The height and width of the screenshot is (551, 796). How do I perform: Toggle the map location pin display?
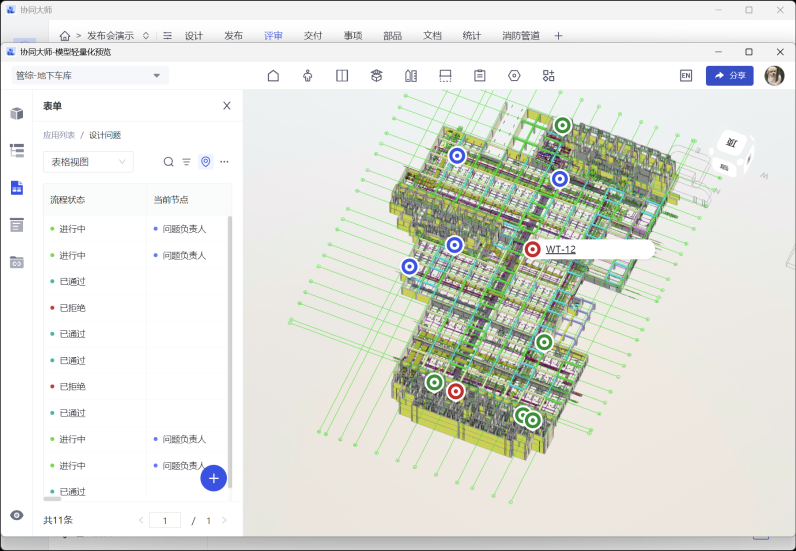click(x=205, y=162)
